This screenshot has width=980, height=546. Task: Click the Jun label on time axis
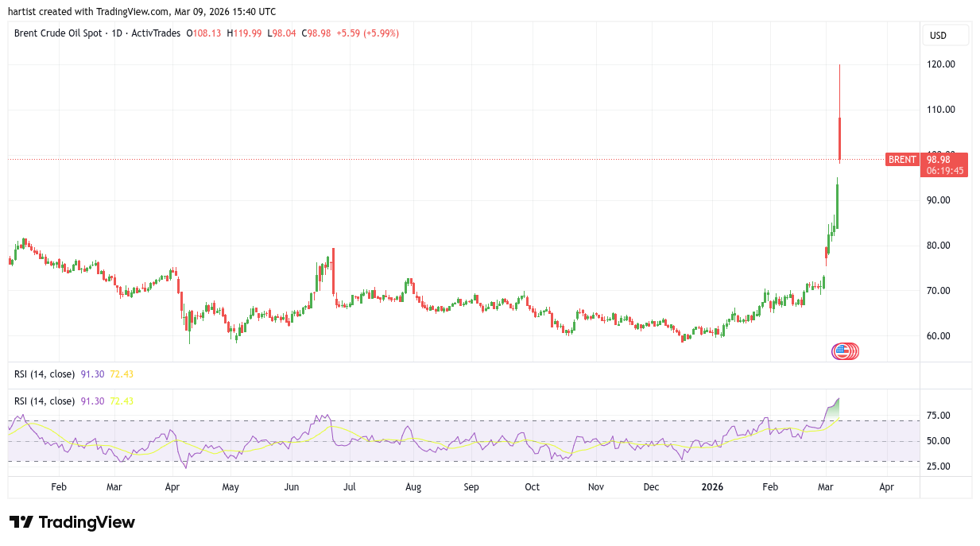pos(291,486)
